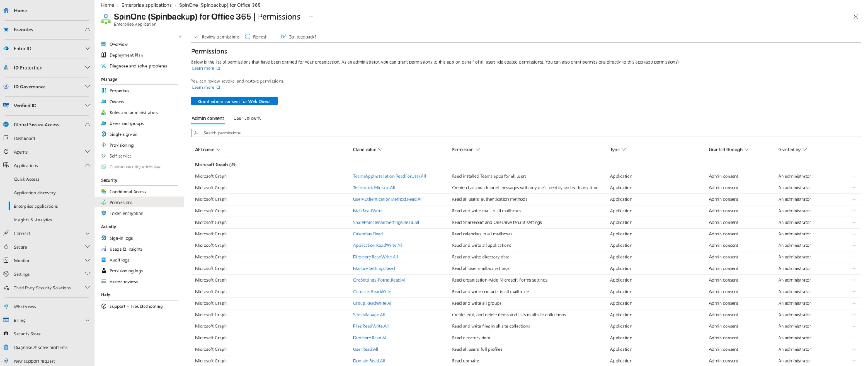Click Grant admin consent for Web Direct
Image resolution: width=868 pixels, height=366 pixels.
coord(234,101)
